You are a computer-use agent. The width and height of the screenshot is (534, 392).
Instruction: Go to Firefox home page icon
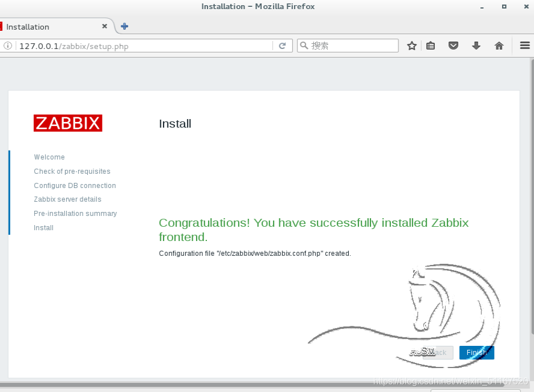tap(499, 46)
